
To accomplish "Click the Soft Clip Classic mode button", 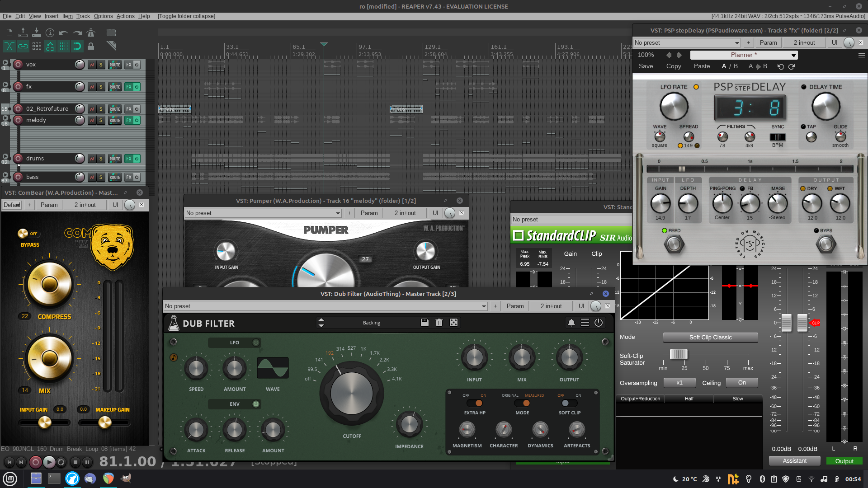I will [x=710, y=338].
